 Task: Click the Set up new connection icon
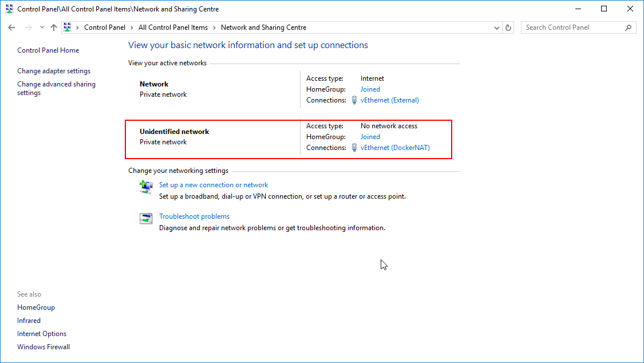147,187
